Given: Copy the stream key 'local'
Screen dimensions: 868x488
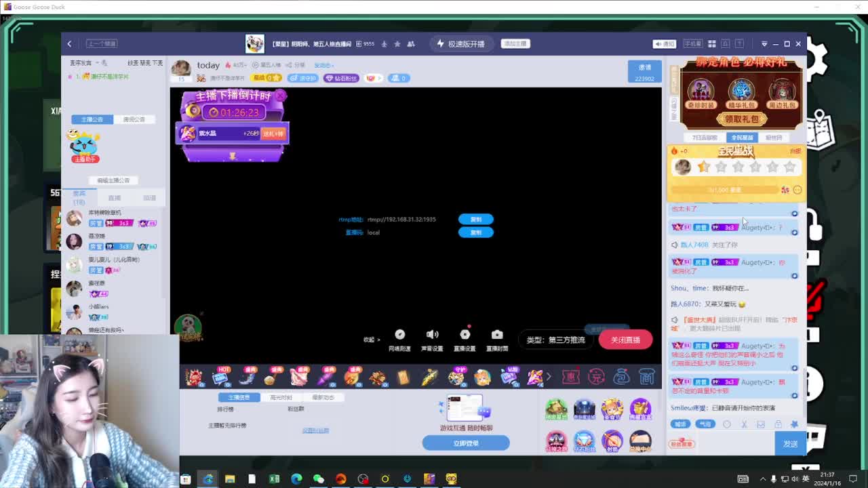Looking at the screenshot, I should [x=476, y=232].
